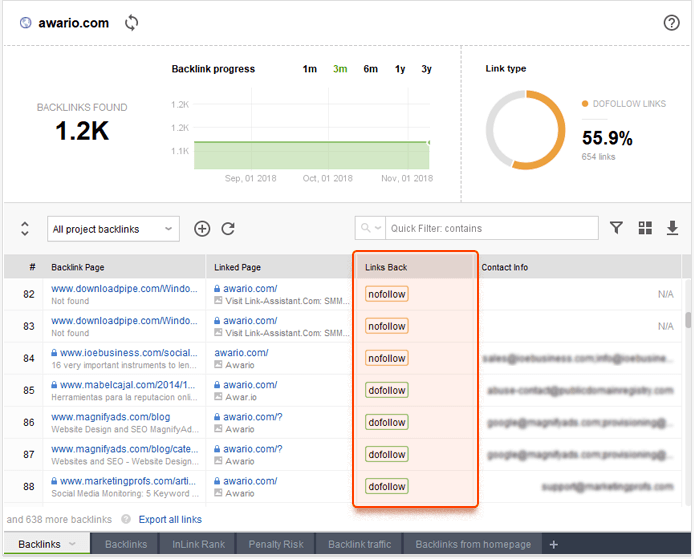Click the globe icon beside awario.com
Viewport: 694px width, 559px height.
coord(26,23)
